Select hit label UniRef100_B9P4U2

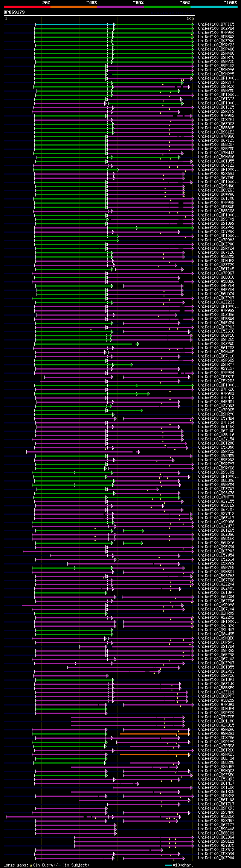click(x=216, y=66)
